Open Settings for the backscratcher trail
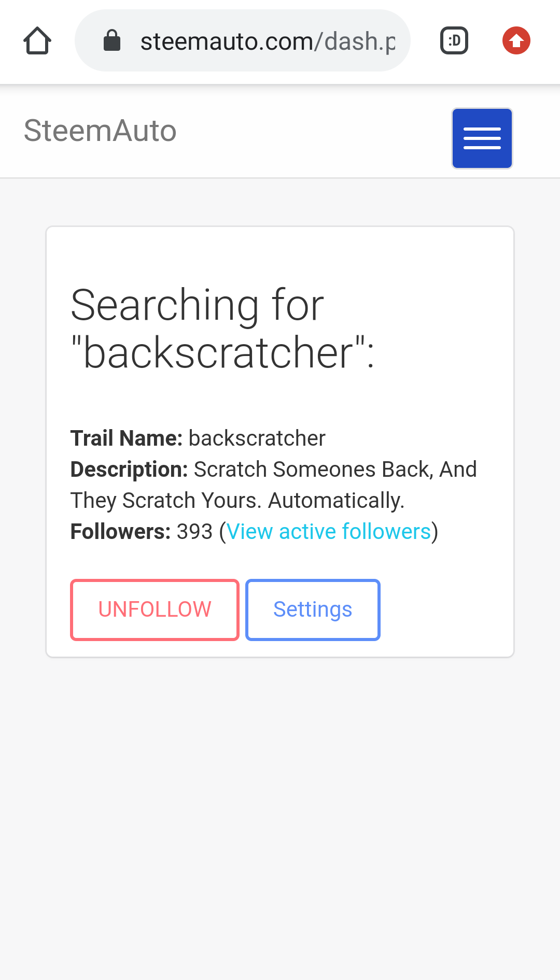This screenshot has width=560, height=980. tap(312, 609)
